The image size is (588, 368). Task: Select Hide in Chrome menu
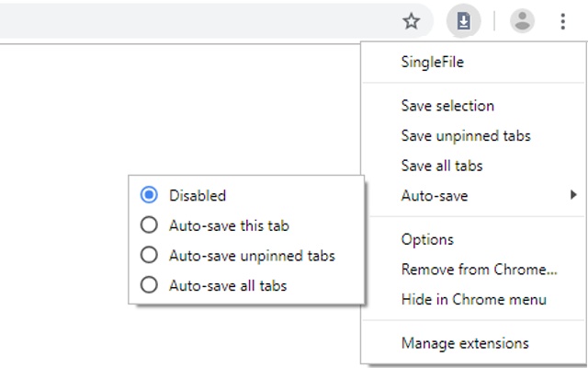473,299
